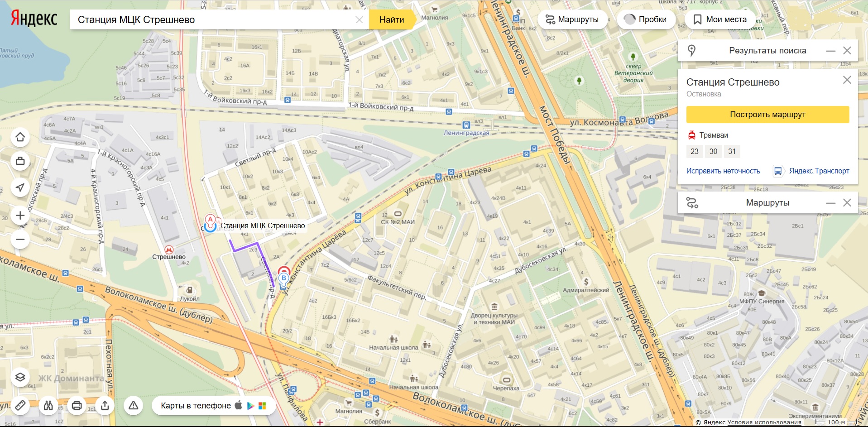
Task: Click the Станция МЦК Стрешнево map label
Action: click(263, 226)
